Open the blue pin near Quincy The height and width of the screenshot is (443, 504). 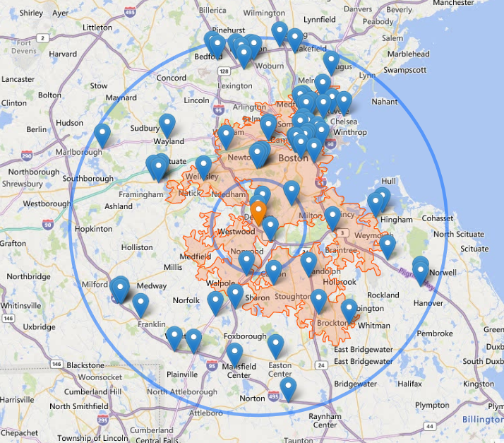pyautogui.click(x=332, y=217)
